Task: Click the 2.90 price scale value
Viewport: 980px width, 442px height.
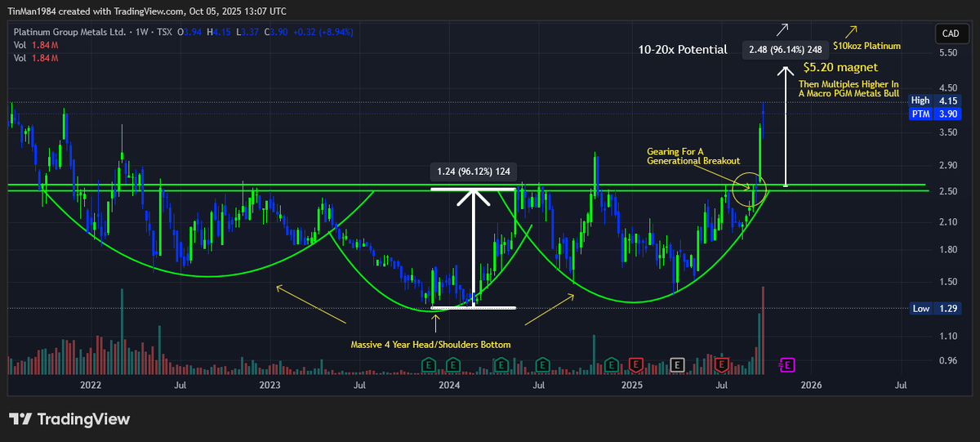Action: 948,166
